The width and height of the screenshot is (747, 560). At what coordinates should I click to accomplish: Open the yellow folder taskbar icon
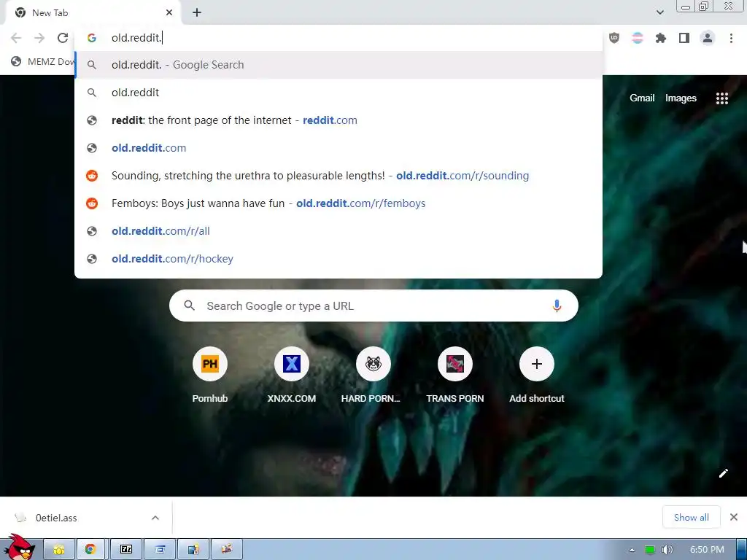coord(59,550)
